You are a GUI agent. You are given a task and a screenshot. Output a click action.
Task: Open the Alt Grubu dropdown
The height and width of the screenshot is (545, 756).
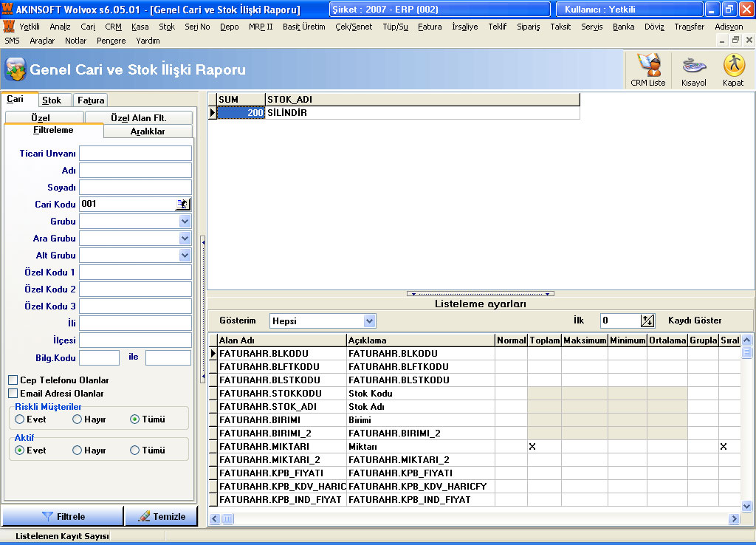185,255
